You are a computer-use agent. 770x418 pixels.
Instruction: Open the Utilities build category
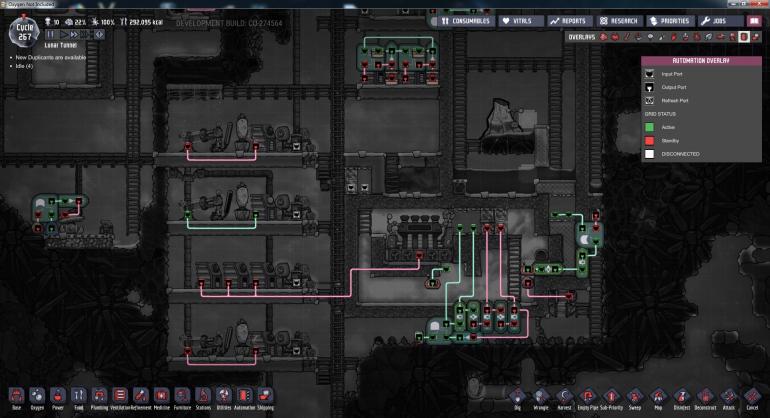click(223, 396)
